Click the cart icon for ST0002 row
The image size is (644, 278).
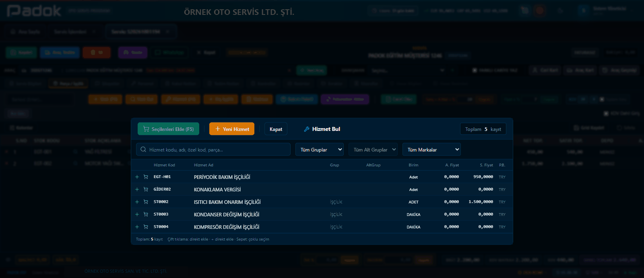[x=146, y=202]
